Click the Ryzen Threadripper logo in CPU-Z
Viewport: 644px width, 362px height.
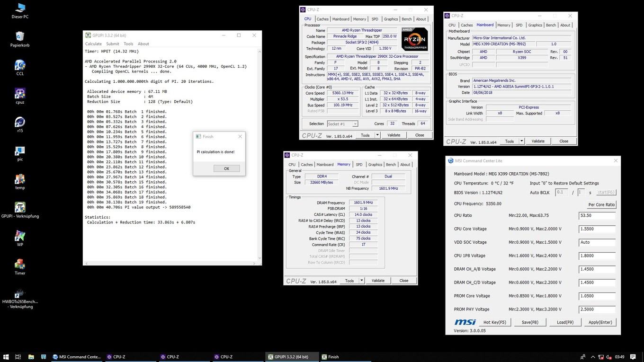pos(415,39)
